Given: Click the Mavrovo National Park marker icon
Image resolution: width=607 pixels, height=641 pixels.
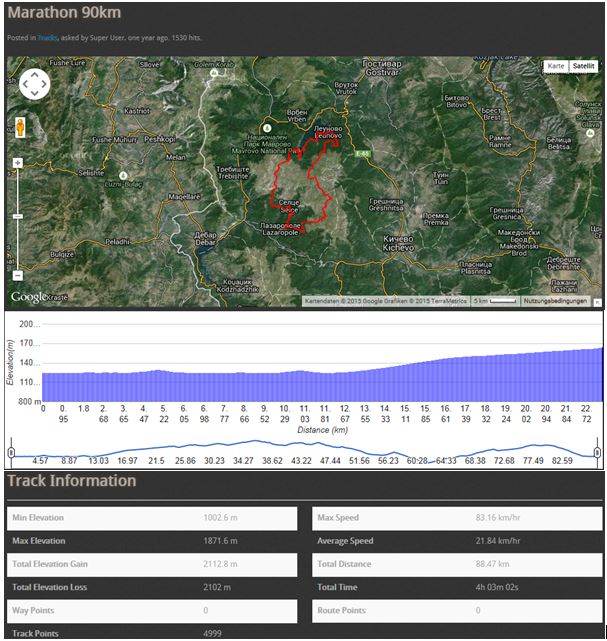Looking at the screenshot, I should pyautogui.click(x=267, y=128).
